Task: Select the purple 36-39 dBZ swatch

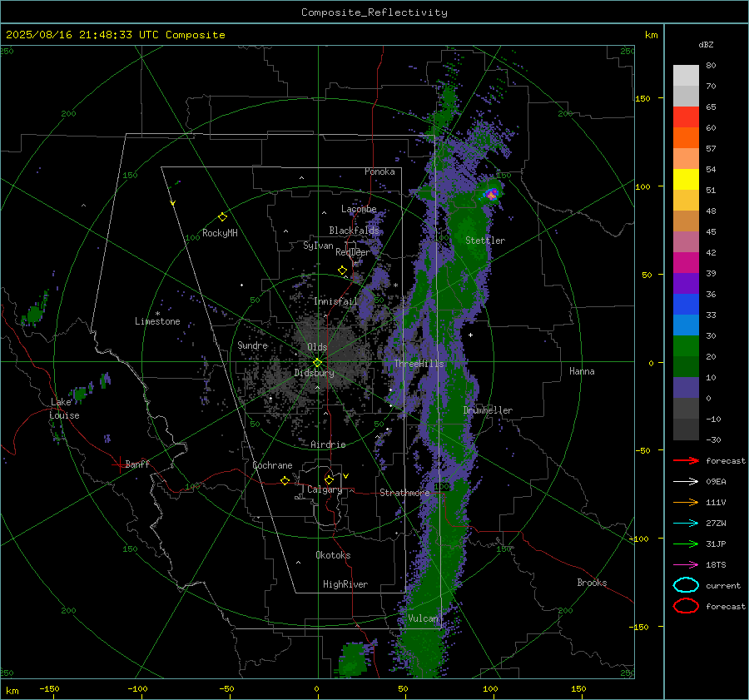Action: [686, 284]
